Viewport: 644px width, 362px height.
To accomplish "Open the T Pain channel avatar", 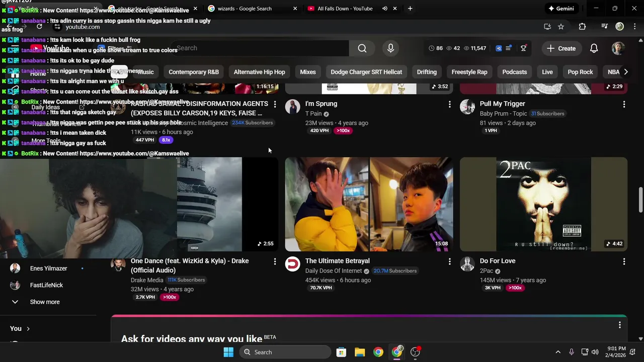I will point(292,107).
